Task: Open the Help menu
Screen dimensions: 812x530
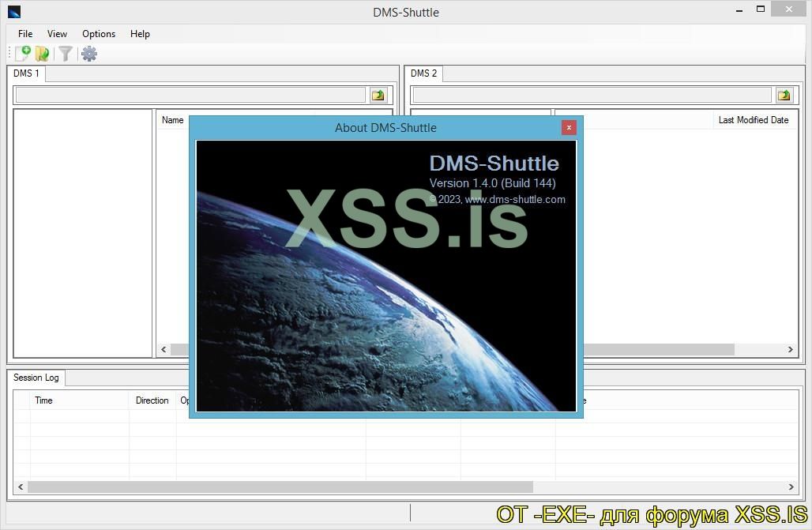Action: coord(140,34)
